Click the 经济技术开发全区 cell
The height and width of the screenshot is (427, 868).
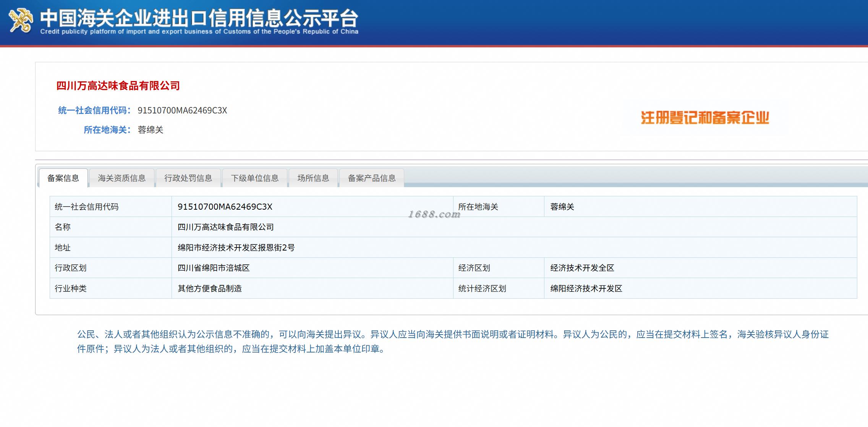tap(582, 268)
